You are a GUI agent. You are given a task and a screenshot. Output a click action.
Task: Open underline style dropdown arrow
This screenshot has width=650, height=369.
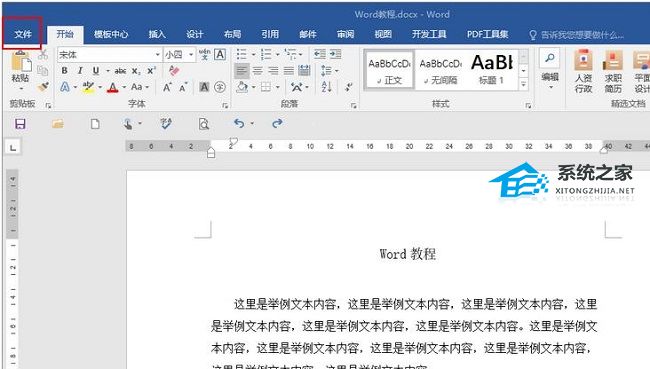point(108,71)
